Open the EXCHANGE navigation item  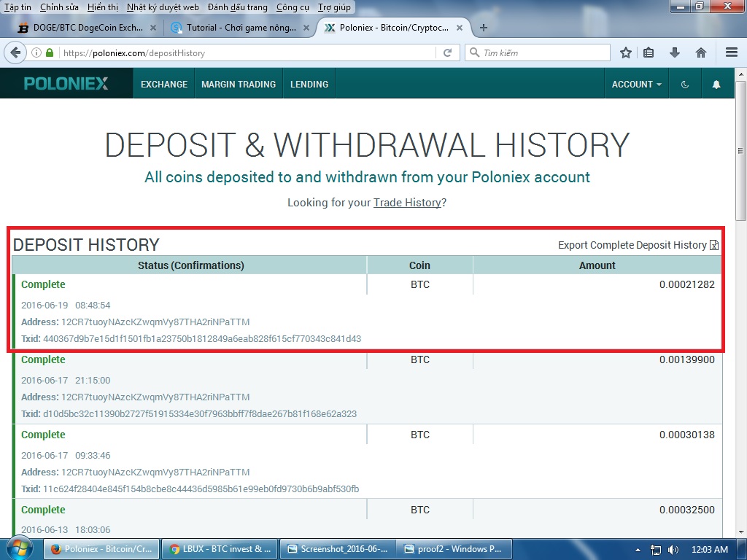click(164, 85)
